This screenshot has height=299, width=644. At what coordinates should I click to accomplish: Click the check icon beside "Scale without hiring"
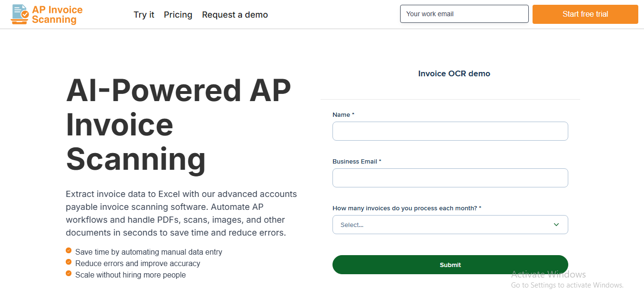tap(69, 274)
